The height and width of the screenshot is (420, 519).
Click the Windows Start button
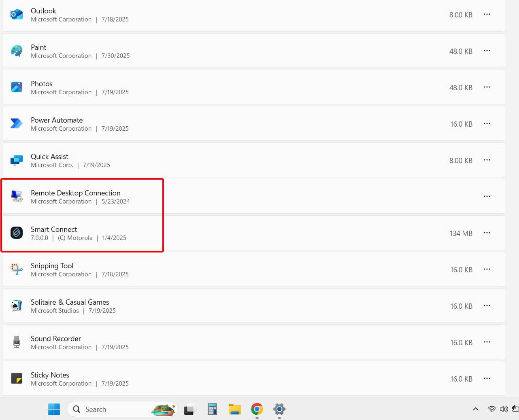pyautogui.click(x=54, y=409)
